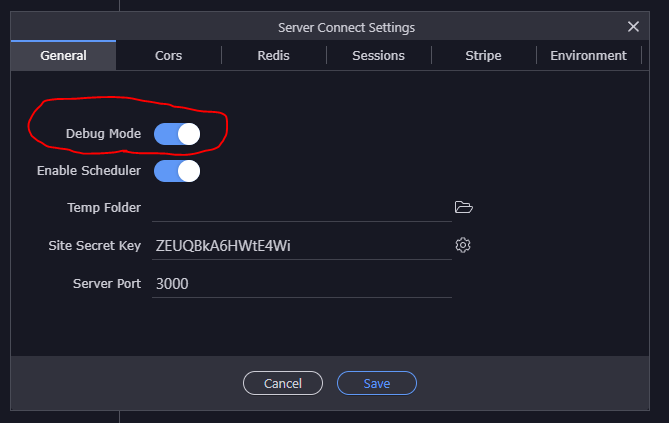Go to the Sessions tab
Viewport: 669px width, 423px height.
tap(378, 56)
